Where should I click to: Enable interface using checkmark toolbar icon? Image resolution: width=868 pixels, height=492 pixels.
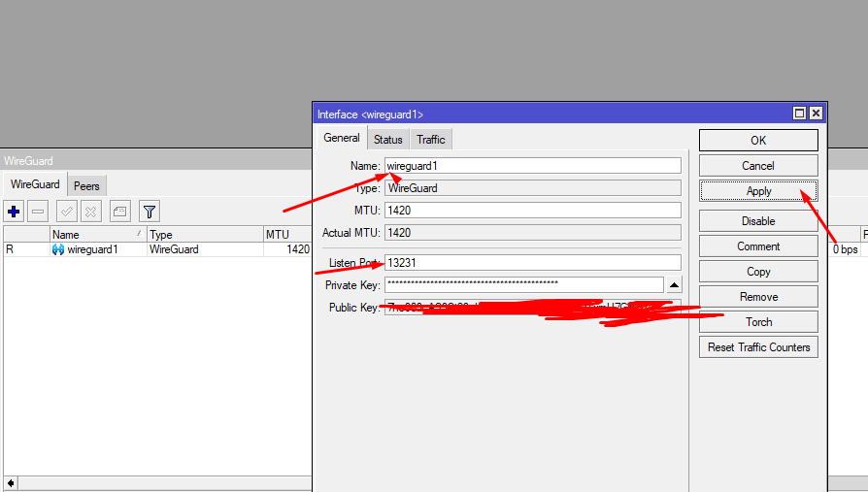(67, 212)
